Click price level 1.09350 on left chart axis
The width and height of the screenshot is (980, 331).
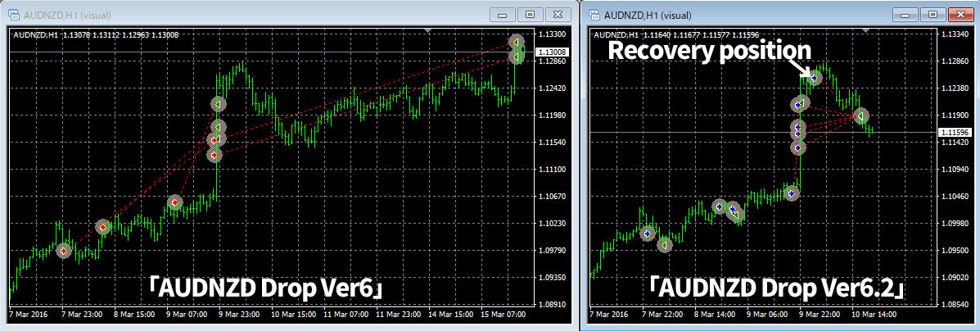(551, 277)
